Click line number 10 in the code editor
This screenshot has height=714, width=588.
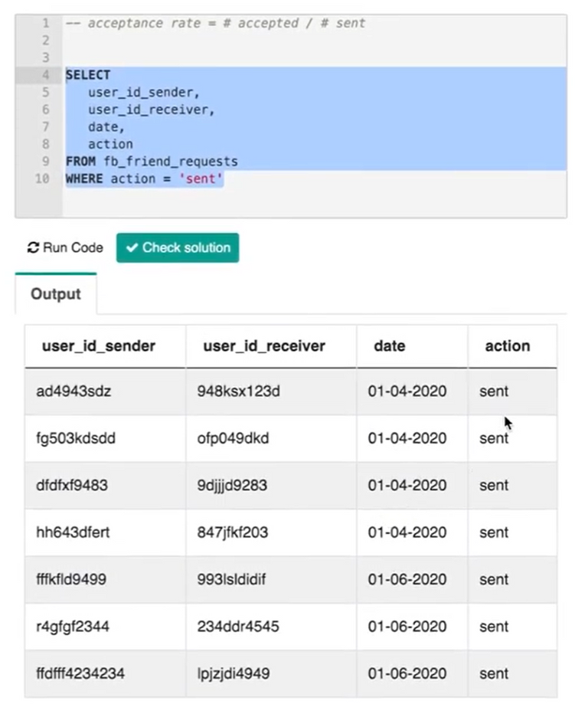tap(40, 178)
